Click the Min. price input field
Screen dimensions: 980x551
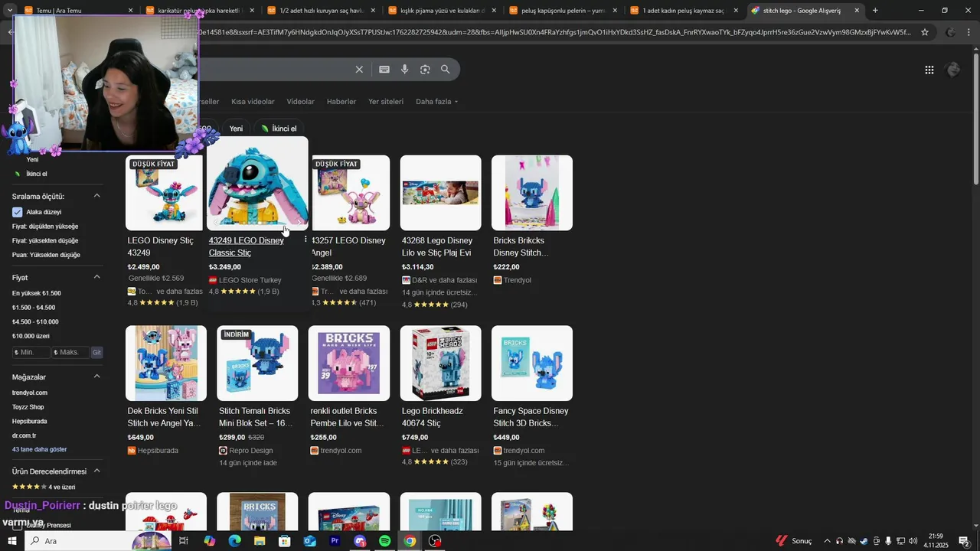tap(31, 352)
